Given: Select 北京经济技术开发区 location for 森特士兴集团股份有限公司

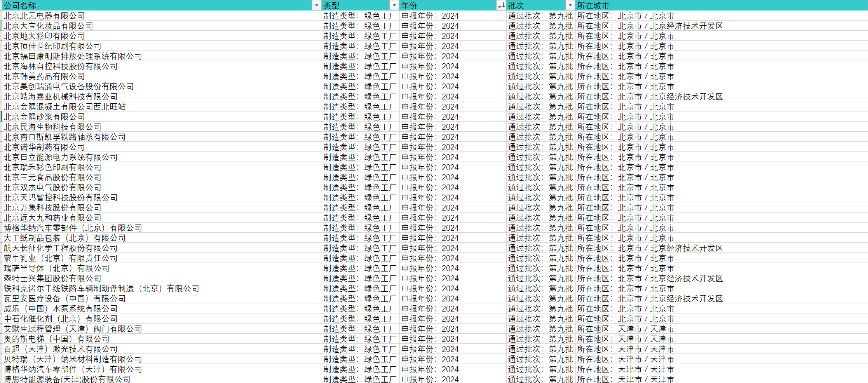Looking at the screenshot, I should click(722, 279).
